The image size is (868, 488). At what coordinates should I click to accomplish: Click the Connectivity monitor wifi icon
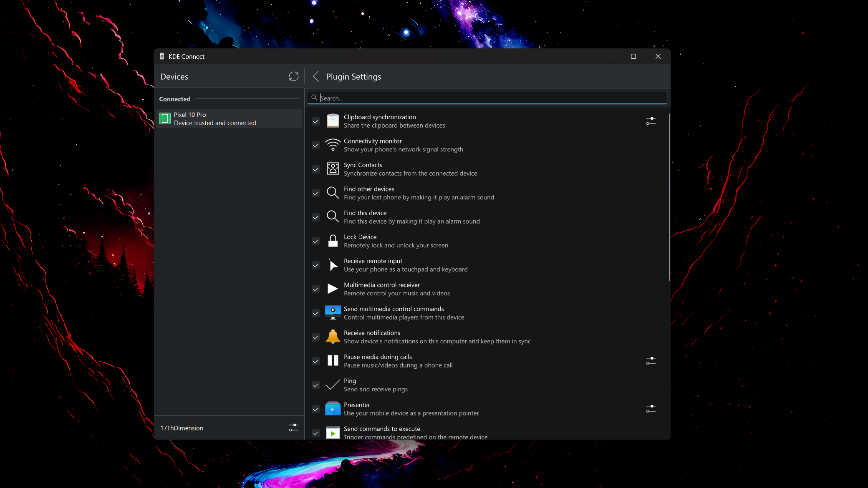point(333,145)
